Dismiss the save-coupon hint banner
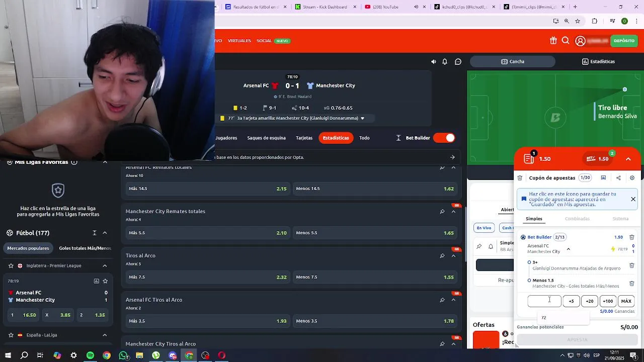The width and height of the screenshot is (644, 362). [x=633, y=199]
